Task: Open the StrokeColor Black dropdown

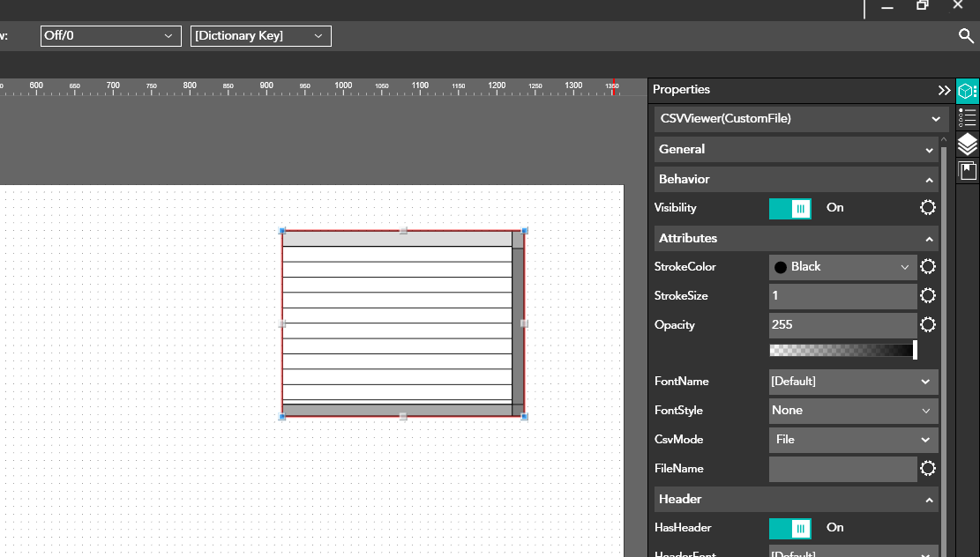Action: coord(842,267)
